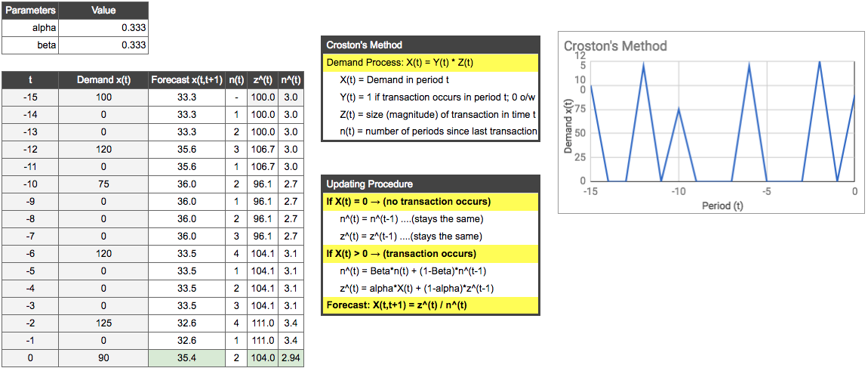Click the Forecast x(t,t+1) column header
Viewport: 868px width, 368px height.
coord(186,80)
